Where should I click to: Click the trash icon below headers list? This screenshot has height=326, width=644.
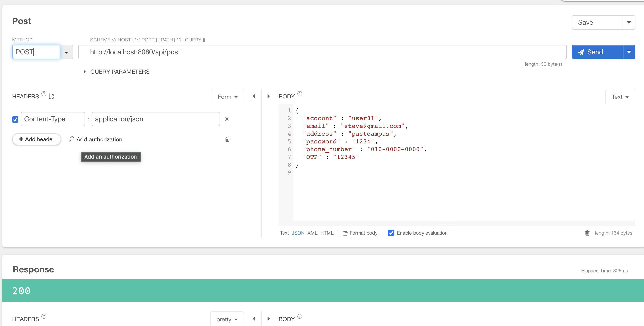click(227, 139)
